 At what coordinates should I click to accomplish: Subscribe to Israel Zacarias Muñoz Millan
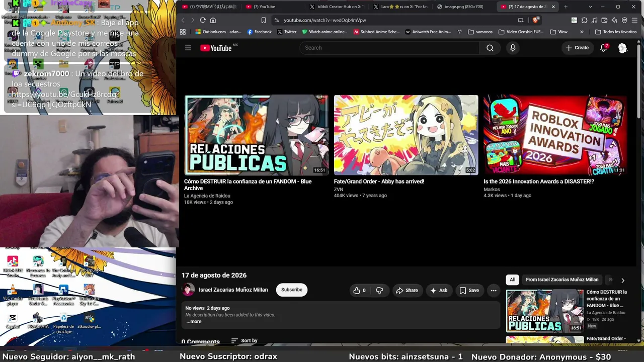(x=292, y=290)
